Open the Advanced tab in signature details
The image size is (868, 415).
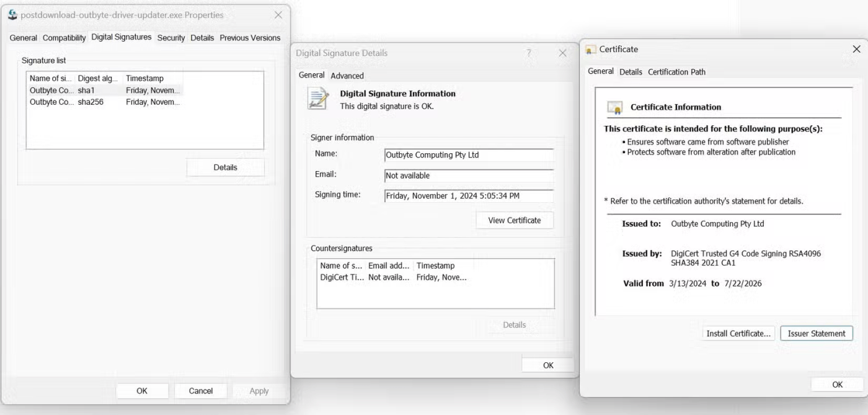[x=347, y=76]
